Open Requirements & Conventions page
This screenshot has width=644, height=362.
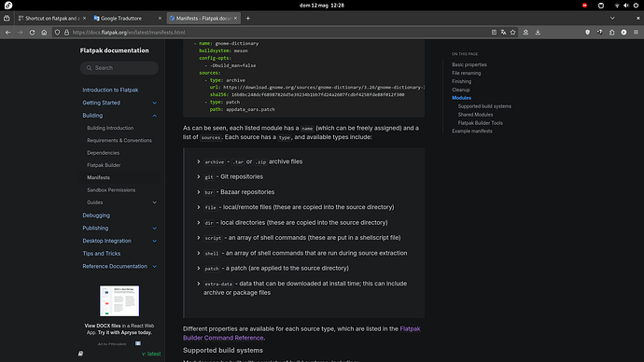tap(119, 140)
